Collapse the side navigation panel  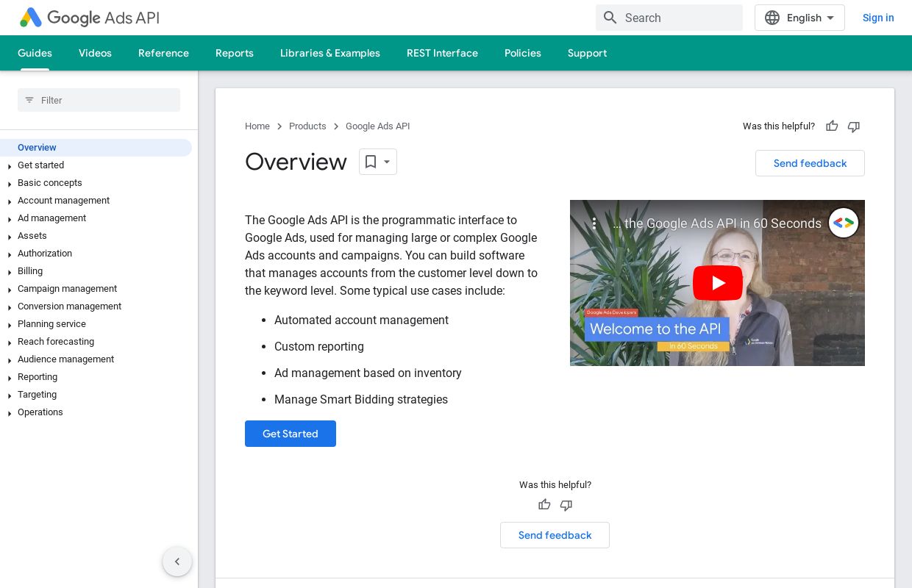click(177, 562)
